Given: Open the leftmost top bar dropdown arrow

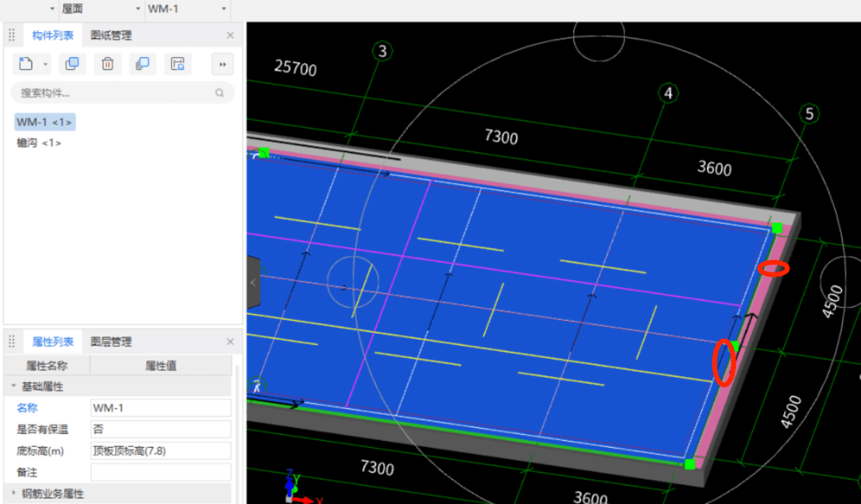Looking at the screenshot, I should coord(52,9).
